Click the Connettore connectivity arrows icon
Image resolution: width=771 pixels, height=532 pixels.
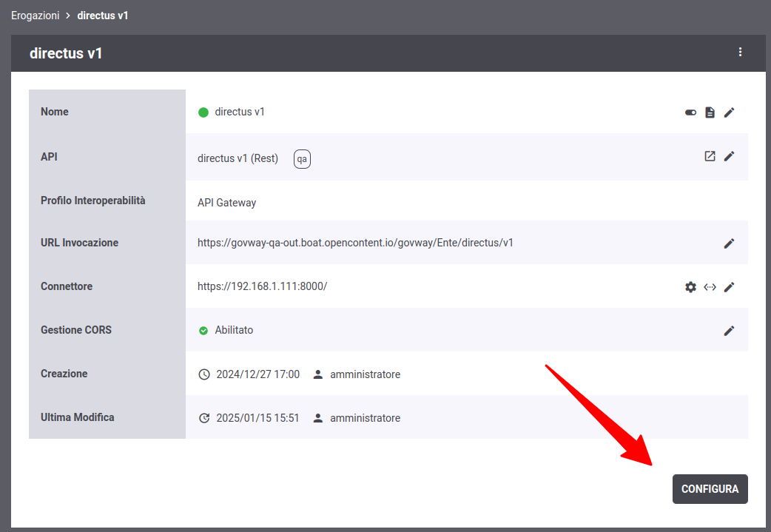coord(710,287)
